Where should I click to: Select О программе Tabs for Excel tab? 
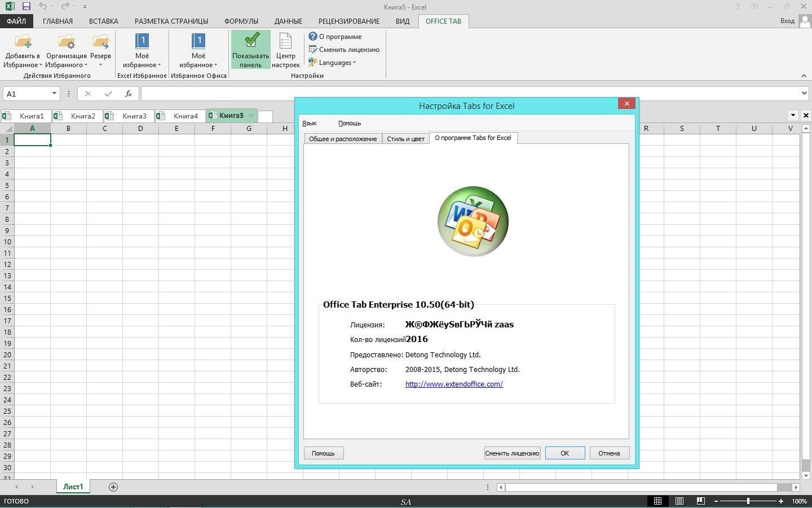pos(473,138)
